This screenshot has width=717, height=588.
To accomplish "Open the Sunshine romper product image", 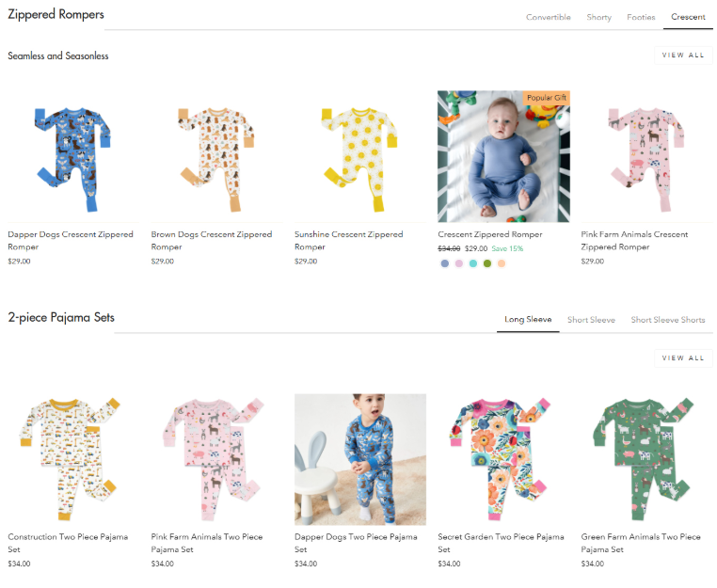I will point(359,156).
